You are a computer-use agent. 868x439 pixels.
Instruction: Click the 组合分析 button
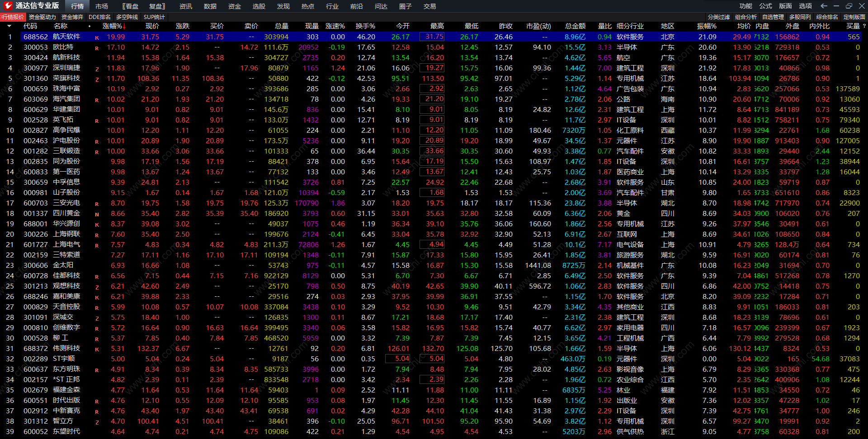(746, 17)
